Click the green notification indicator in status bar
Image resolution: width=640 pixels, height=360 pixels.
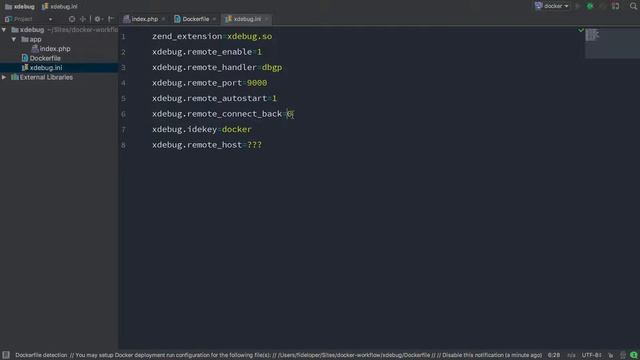633,355
